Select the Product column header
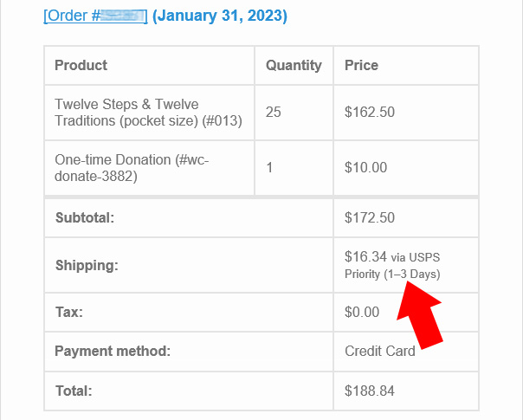The width and height of the screenshot is (523, 420). (x=81, y=65)
